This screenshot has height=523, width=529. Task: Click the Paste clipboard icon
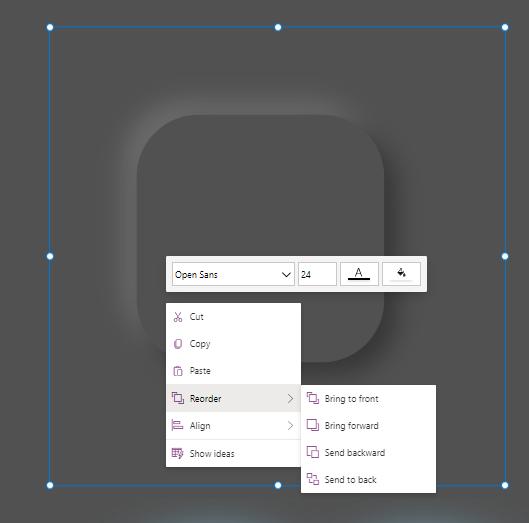click(178, 371)
